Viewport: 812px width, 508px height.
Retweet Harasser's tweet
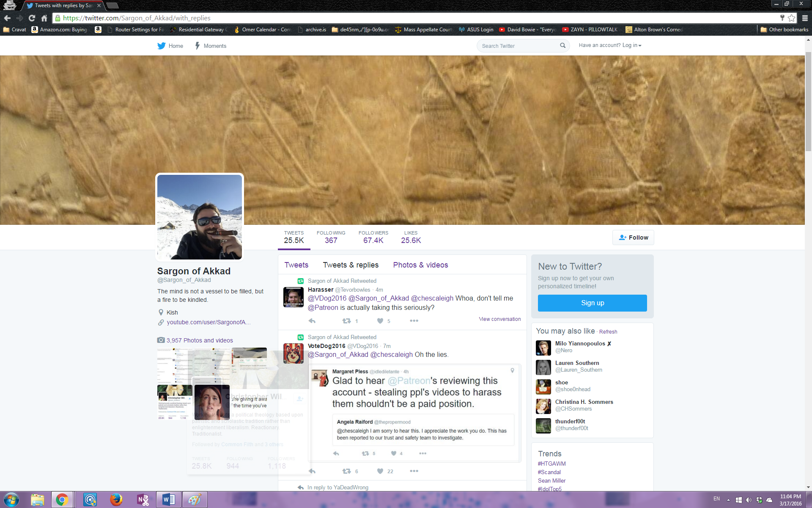click(x=347, y=321)
